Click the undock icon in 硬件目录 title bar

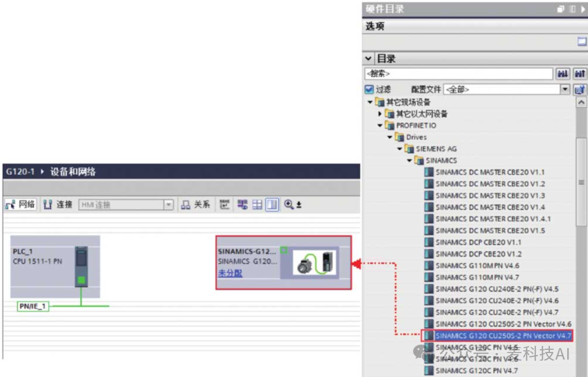click(561, 9)
